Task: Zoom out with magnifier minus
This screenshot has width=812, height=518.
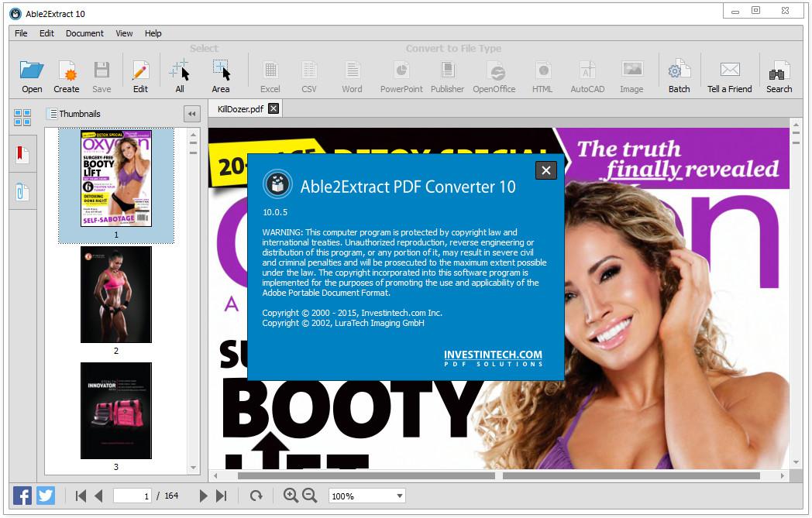Action: [x=310, y=496]
